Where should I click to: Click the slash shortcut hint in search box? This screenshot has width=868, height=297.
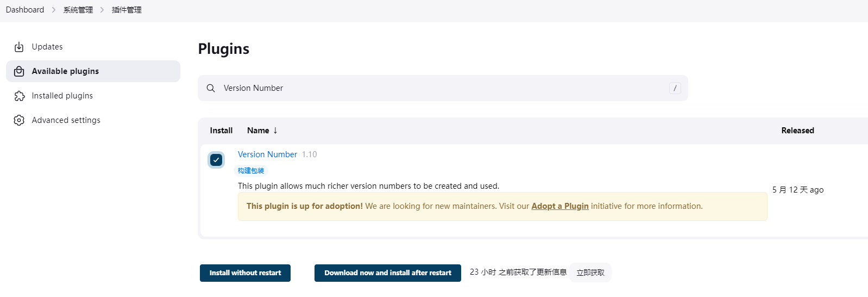pyautogui.click(x=675, y=88)
